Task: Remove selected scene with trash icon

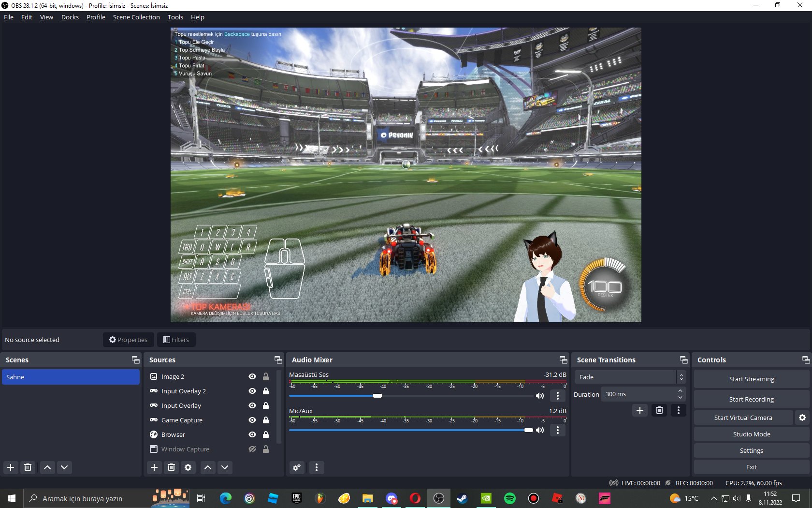Action: pyautogui.click(x=28, y=467)
